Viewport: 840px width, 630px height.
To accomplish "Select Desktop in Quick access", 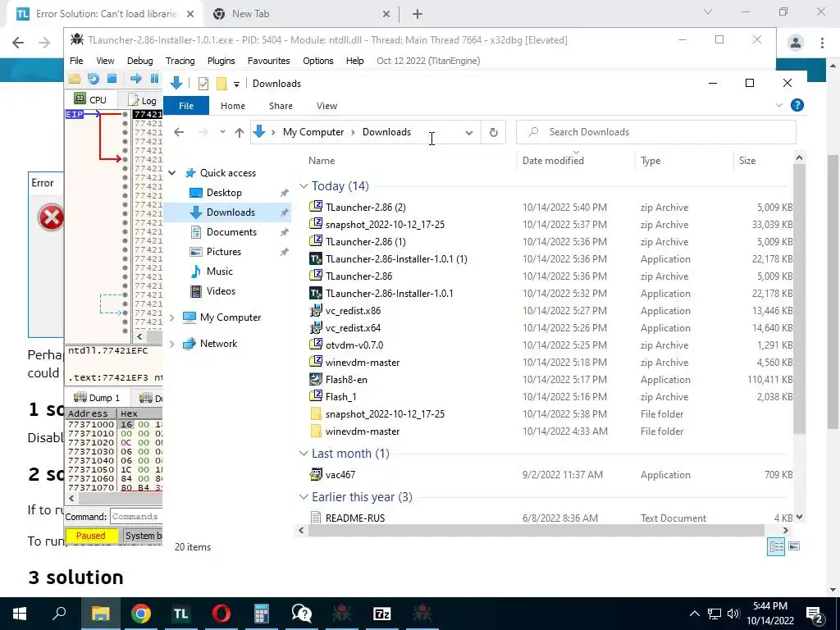I will point(224,192).
